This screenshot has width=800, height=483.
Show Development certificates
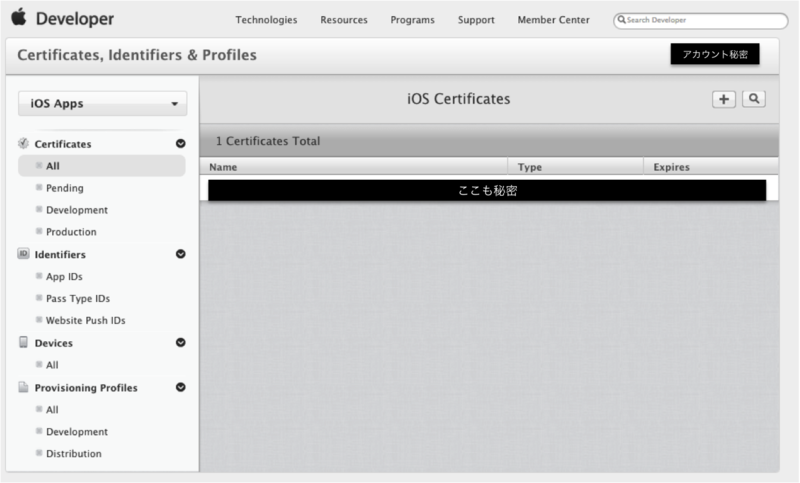click(77, 210)
